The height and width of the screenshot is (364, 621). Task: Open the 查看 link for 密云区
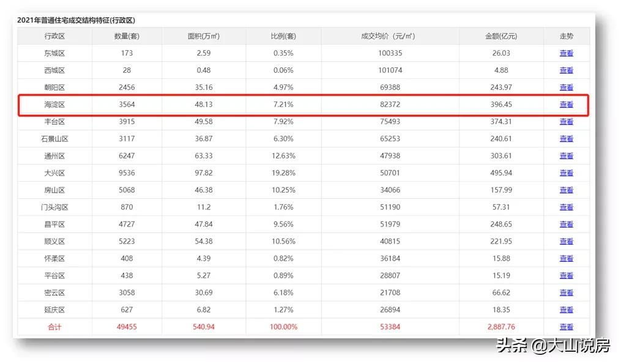(566, 292)
